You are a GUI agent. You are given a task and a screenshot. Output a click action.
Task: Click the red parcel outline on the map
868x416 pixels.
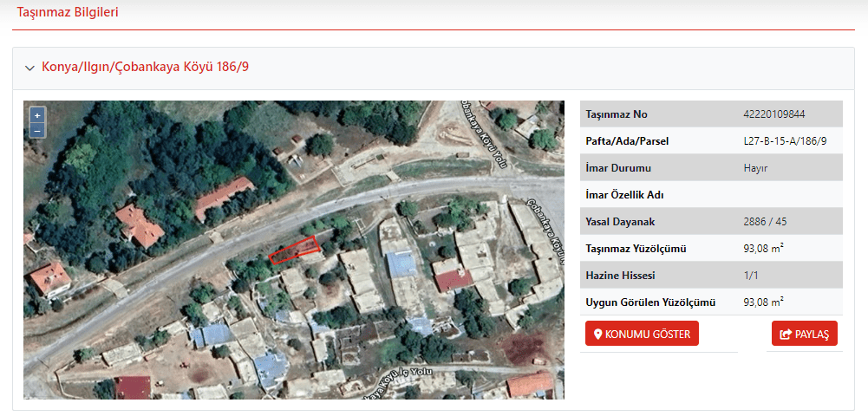tap(294, 250)
